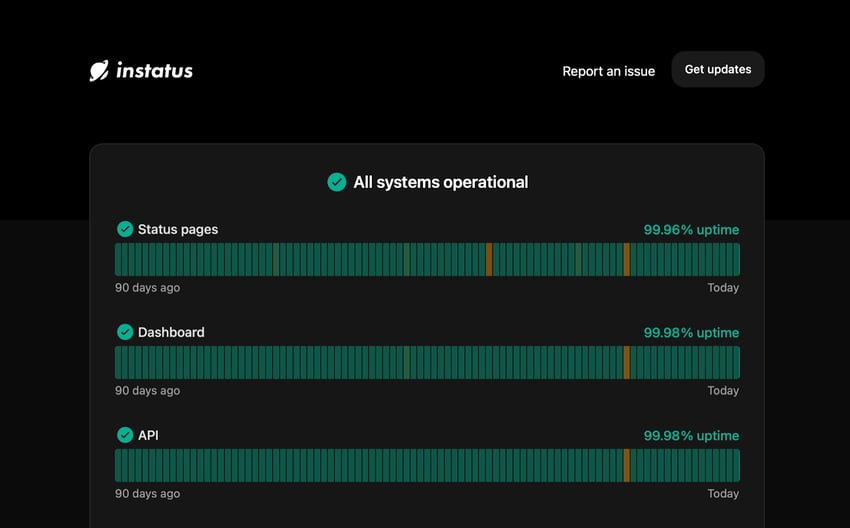The height and width of the screenshot is (528, 850).
Task: Click Dashboard's 99.98% uptime label
Action: (x=691, y=333)
